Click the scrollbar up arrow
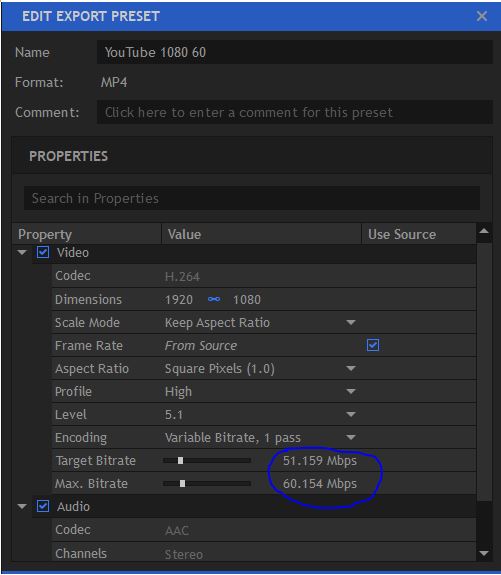This screenshot has height=575, width=501. pos(484,231)
